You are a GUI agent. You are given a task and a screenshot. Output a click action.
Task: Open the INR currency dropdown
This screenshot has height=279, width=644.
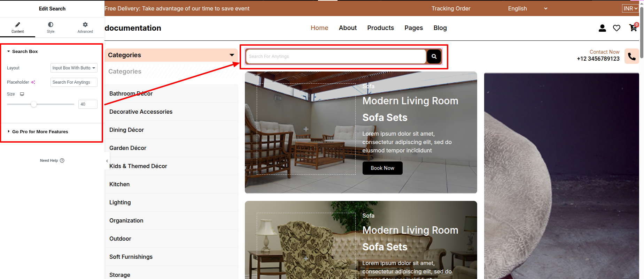pyautogui.click(x=630, y=8)
